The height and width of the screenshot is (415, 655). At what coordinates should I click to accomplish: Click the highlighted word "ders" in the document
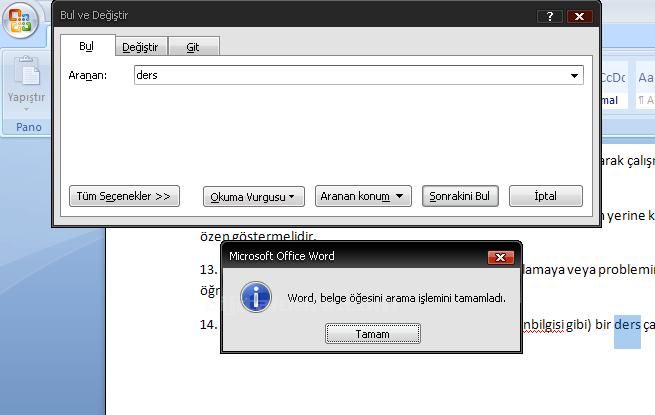[x=627, y=325]
